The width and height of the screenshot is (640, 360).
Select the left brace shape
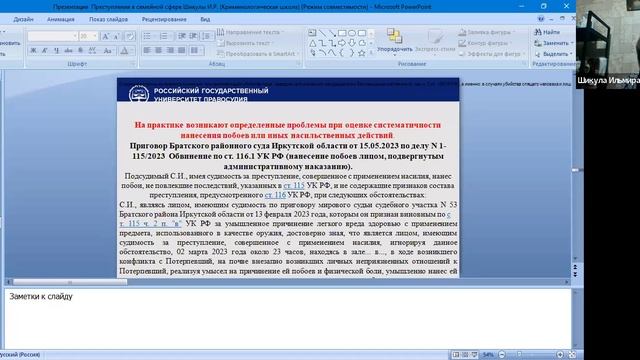pyautogui.click(x=342, y=53)
